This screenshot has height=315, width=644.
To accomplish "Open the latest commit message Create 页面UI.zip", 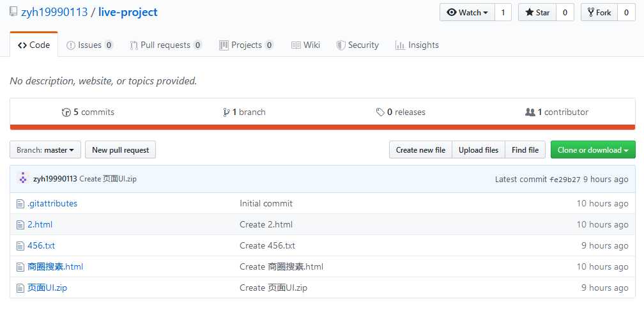I will pyautogui.click(x=108, y=179).
